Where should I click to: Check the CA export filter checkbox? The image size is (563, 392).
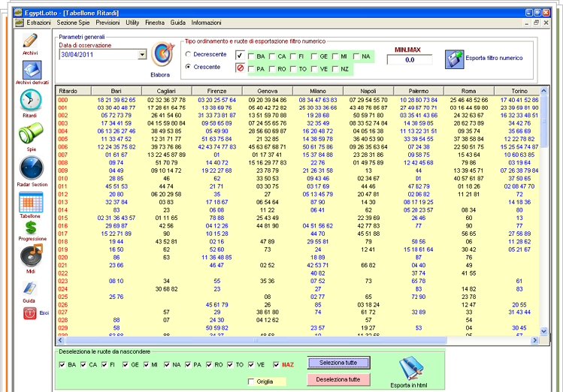[x=272, y=56]
